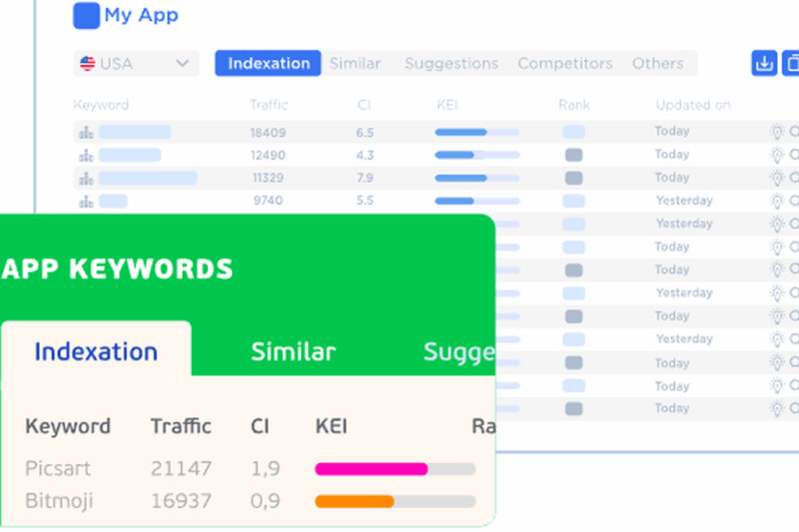Click the My App blue logo square

[x=87, y=16]
